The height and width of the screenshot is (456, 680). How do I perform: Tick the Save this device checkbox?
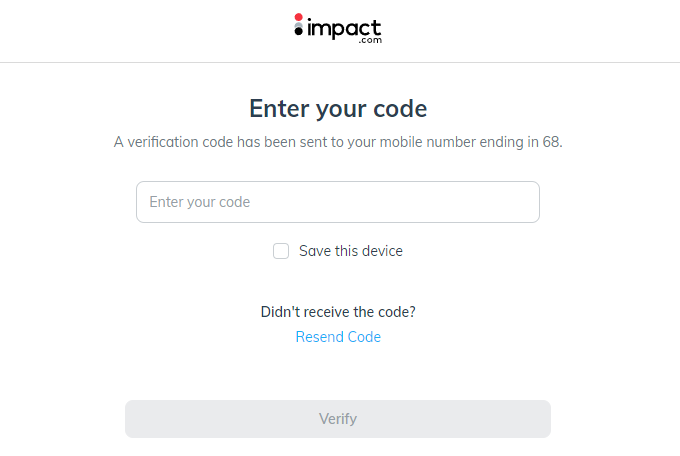(281, 251)
